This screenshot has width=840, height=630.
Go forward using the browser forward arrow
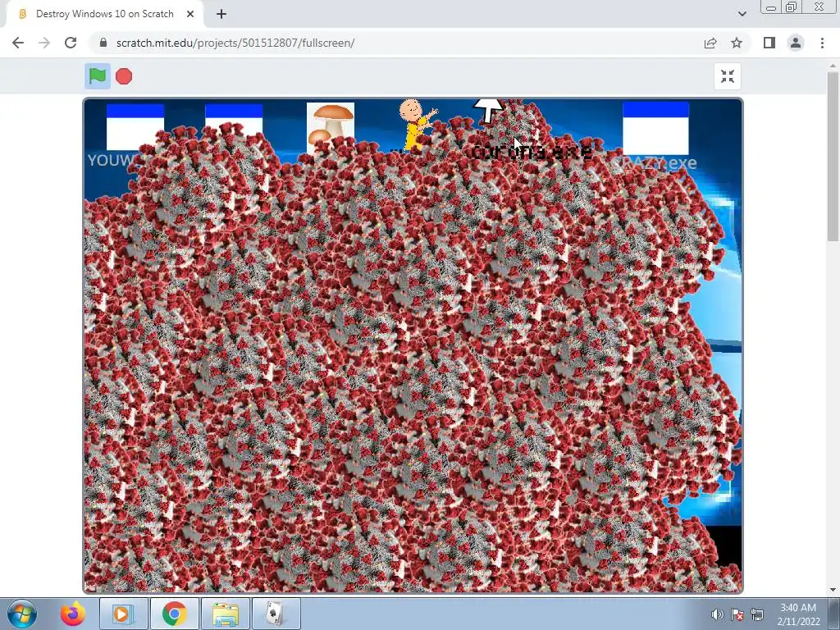[44, 43]
